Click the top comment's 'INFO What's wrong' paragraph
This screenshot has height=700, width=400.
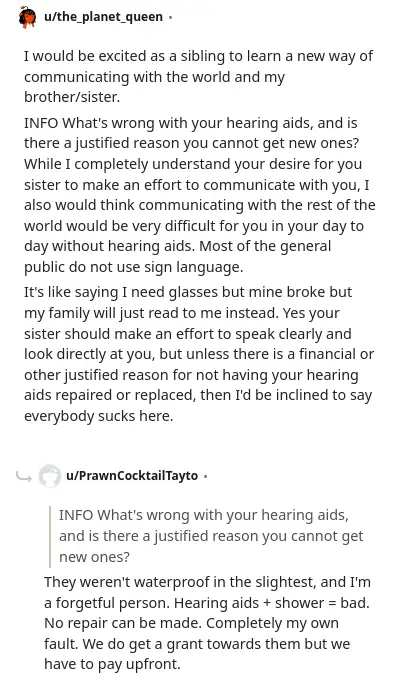tap(200, 195)
